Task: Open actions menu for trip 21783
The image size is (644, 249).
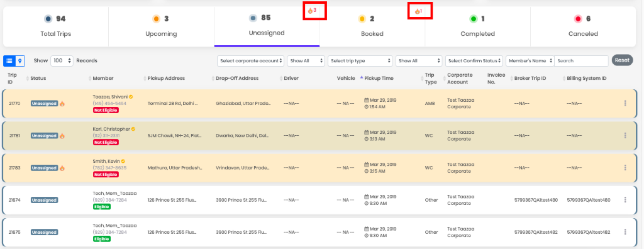Action: click(625, 168)
